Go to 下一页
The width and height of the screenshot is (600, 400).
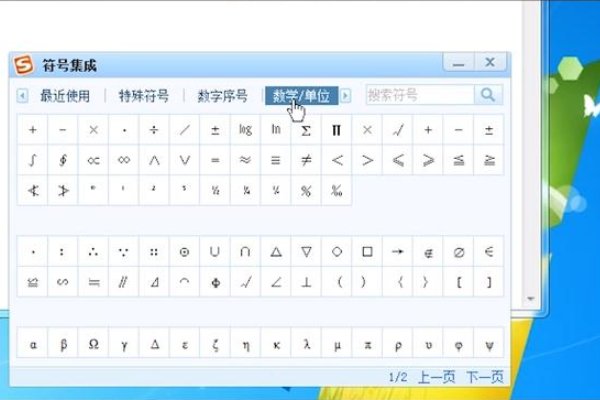click(484, 377)
